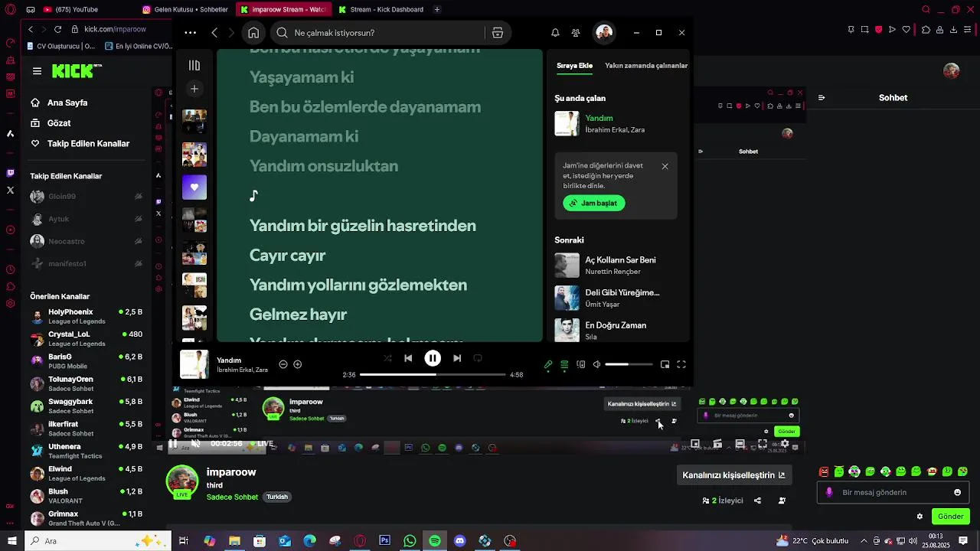Image resolution: width=980 pixels, height=551 pixels.
Task: Open Spotify three-dot menu
Action: (190, 33)
